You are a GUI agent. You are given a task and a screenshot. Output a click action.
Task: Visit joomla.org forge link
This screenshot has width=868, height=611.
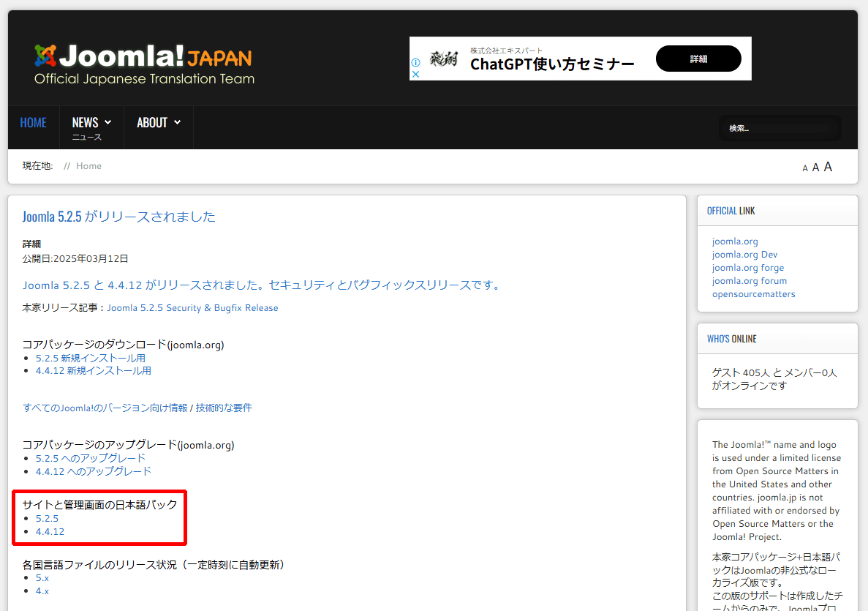point(748,268)
